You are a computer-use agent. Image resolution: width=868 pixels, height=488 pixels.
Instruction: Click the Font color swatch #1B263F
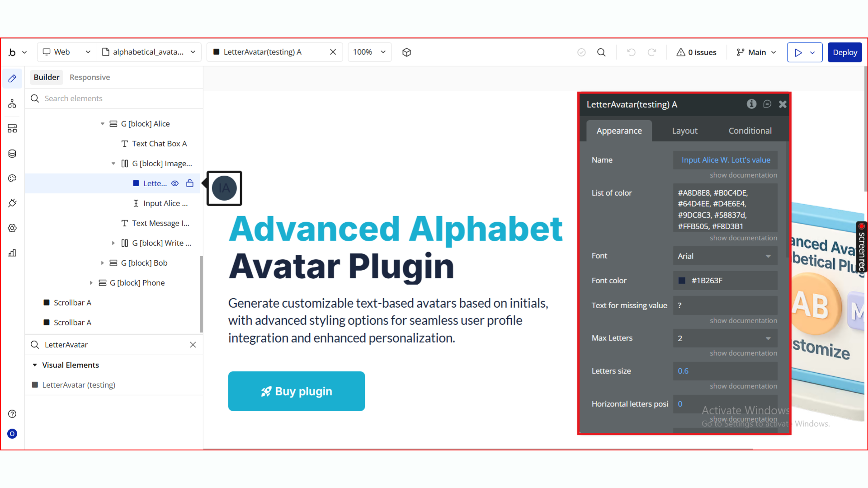click(682, 281)
